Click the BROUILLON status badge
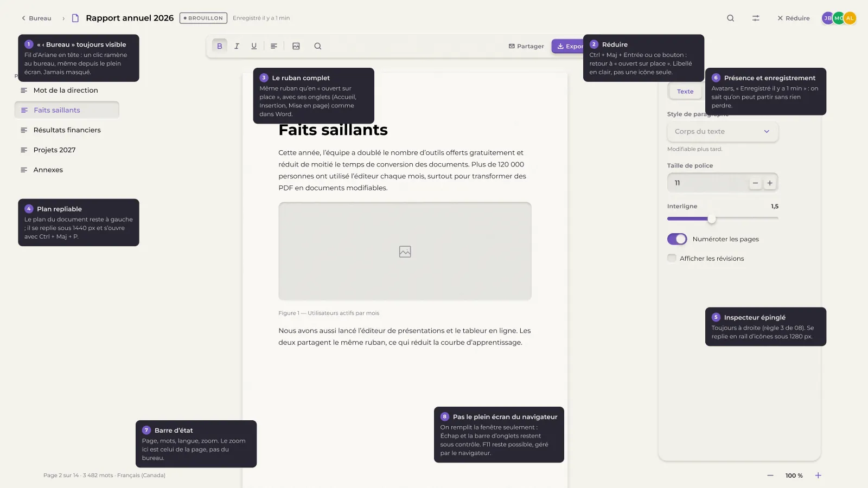This screenshot has height=488, width=868. click(203, 18)
